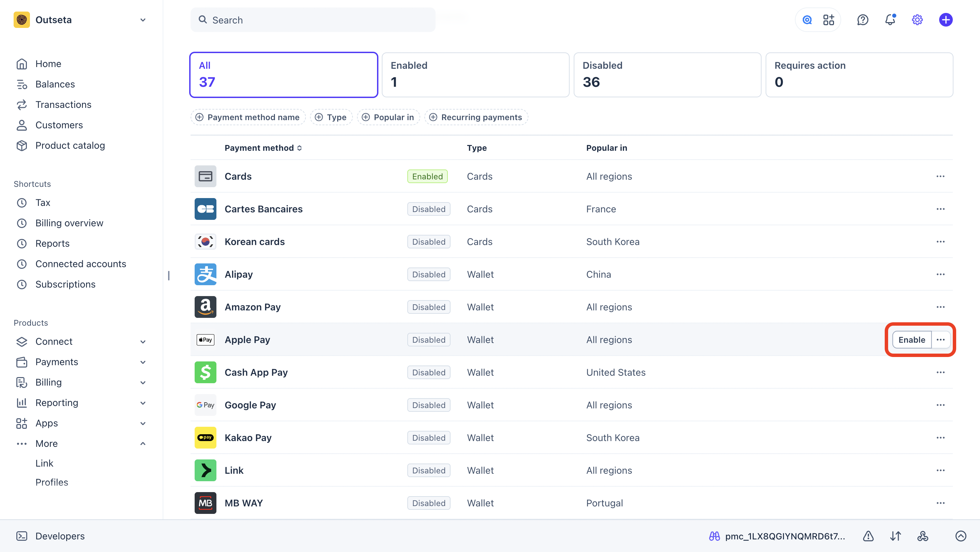Click the blue assistant target icon
Screen dimensions: 980x552
[807, 20]
